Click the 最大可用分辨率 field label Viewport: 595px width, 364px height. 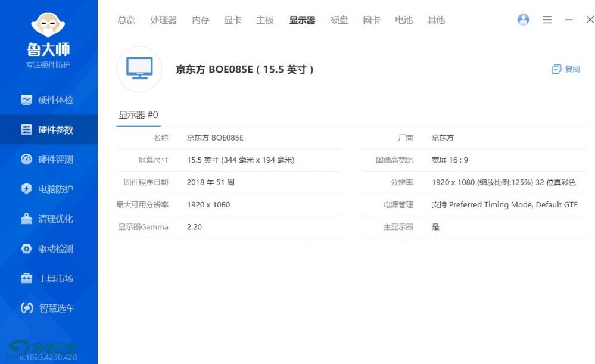coord(142,204)
